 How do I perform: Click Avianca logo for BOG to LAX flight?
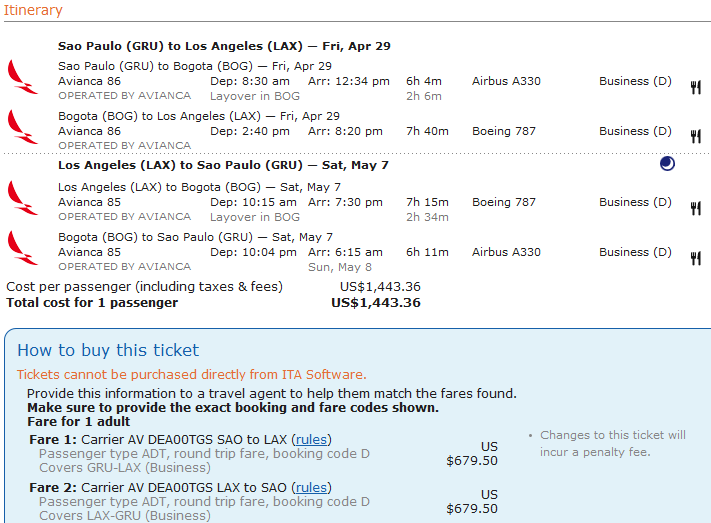click(x=23, y=127)
